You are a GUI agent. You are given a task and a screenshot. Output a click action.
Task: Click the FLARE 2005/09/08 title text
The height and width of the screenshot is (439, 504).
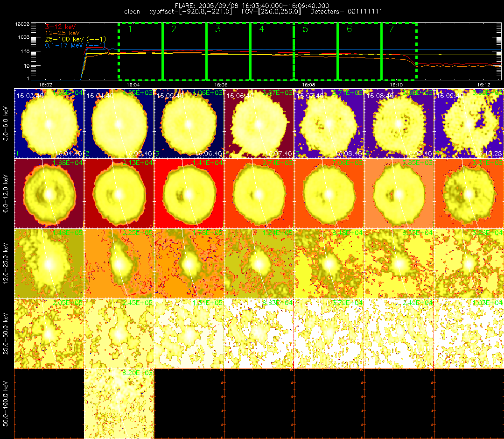[x=252, y=6]
